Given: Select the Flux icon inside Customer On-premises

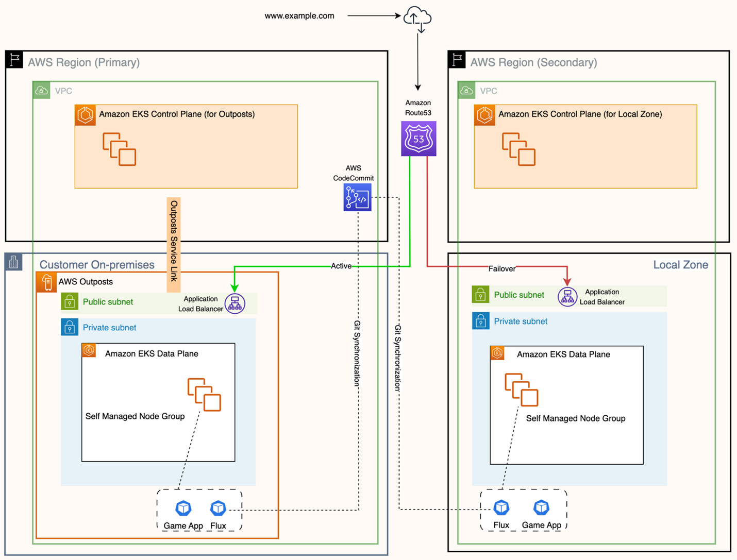Looking at the screenshot, I should coord(217,507).
